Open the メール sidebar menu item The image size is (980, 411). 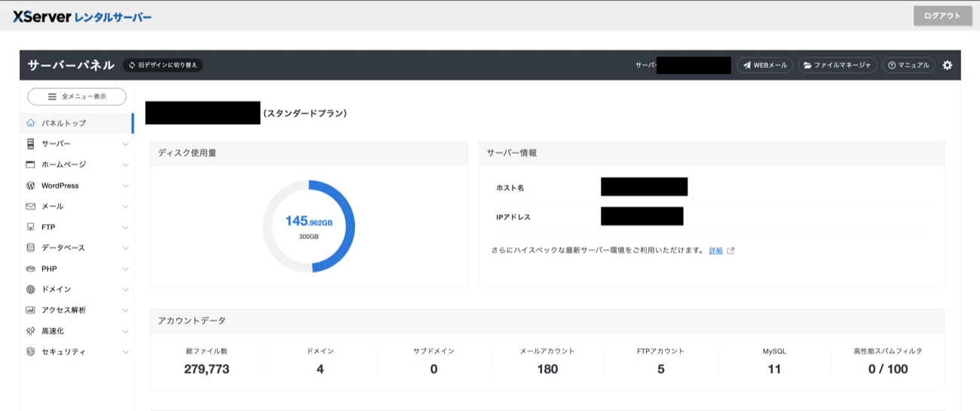[x=76, y=206]
